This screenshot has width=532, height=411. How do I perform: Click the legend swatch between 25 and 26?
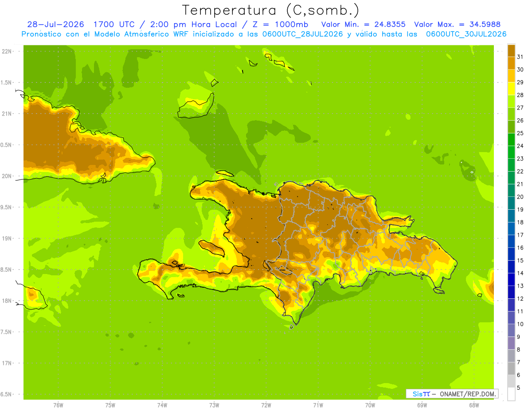[x=511, y=127]
